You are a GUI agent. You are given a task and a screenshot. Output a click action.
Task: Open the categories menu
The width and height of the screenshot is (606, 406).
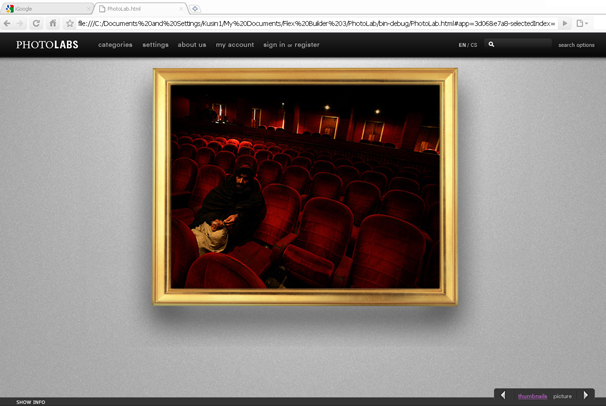coord(115,45)
